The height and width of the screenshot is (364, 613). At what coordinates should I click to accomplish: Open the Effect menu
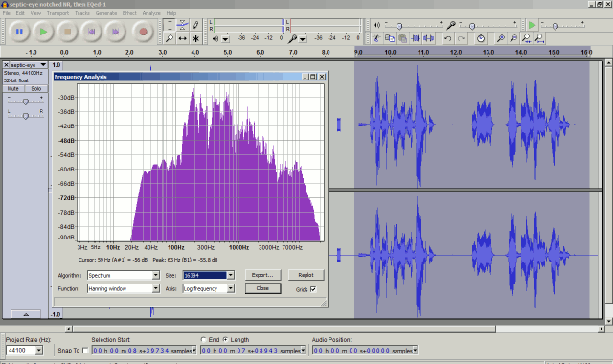coord(129,13)
